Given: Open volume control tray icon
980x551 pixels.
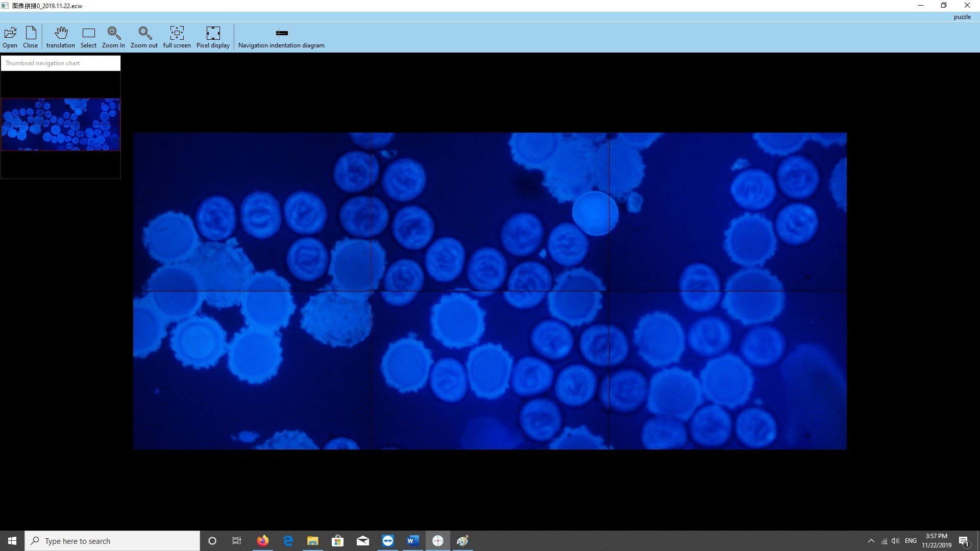Looking at the screenshot, I should point(896,541).
